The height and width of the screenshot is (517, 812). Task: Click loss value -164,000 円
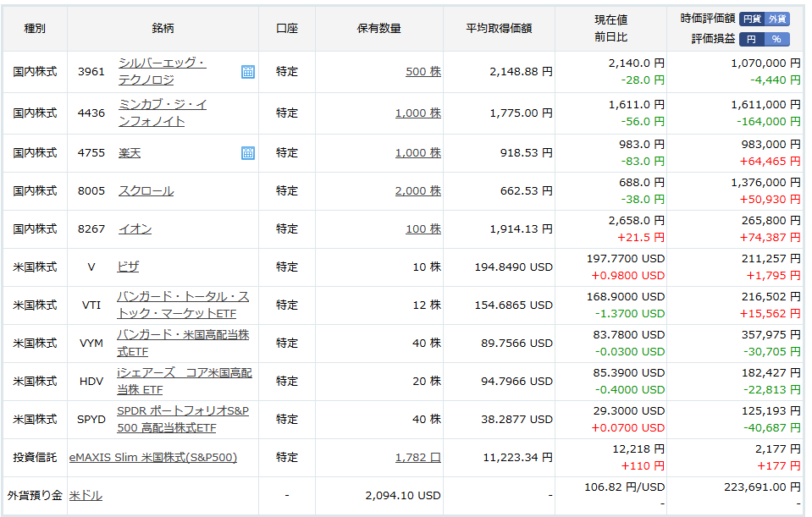click(769, 122)
